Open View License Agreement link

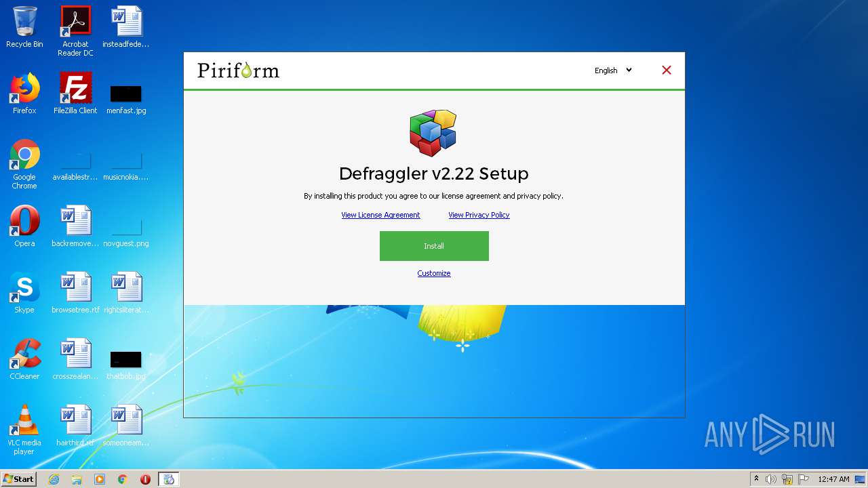pos(380,215)
